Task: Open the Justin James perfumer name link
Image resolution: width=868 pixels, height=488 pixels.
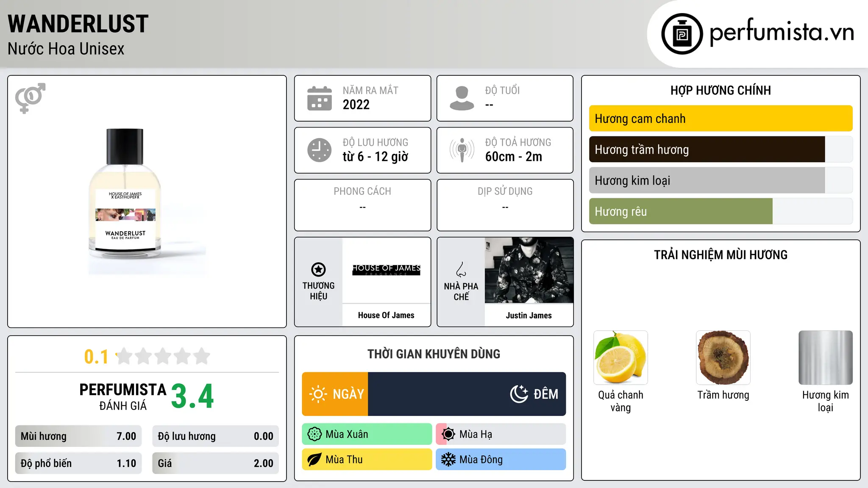Action: pos(529,315)
